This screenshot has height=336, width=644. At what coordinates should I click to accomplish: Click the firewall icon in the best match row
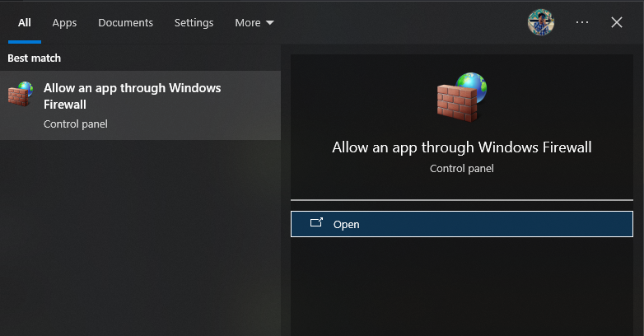tap(21, 94)
